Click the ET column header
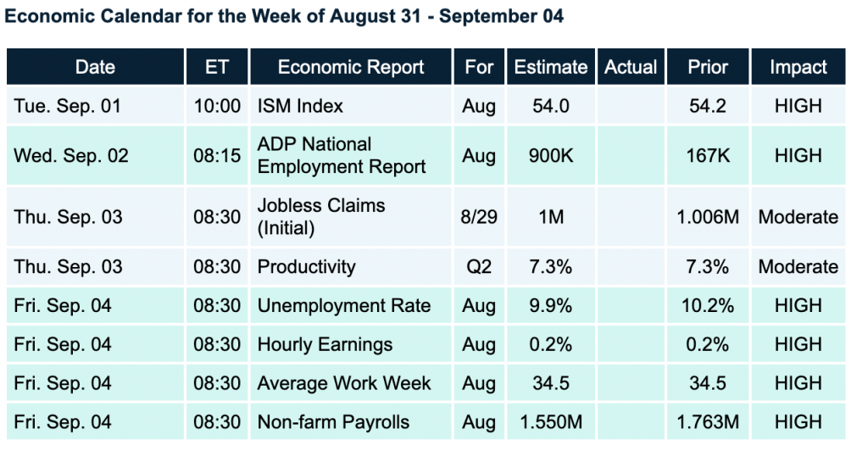 coord(217,67)
